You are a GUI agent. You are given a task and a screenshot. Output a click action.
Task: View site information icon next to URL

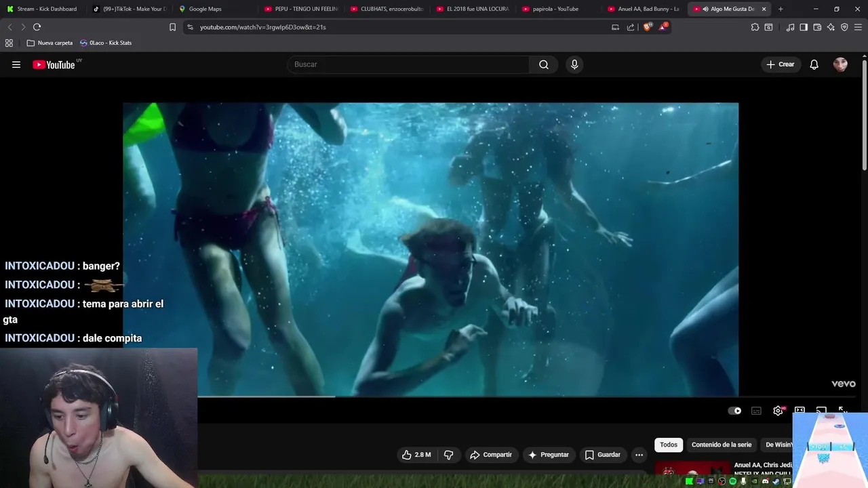[x=190, y=27]
